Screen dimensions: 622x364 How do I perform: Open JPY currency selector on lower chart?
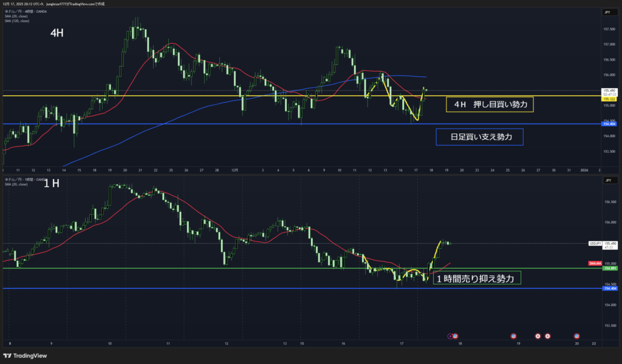[x=607, y=180]
